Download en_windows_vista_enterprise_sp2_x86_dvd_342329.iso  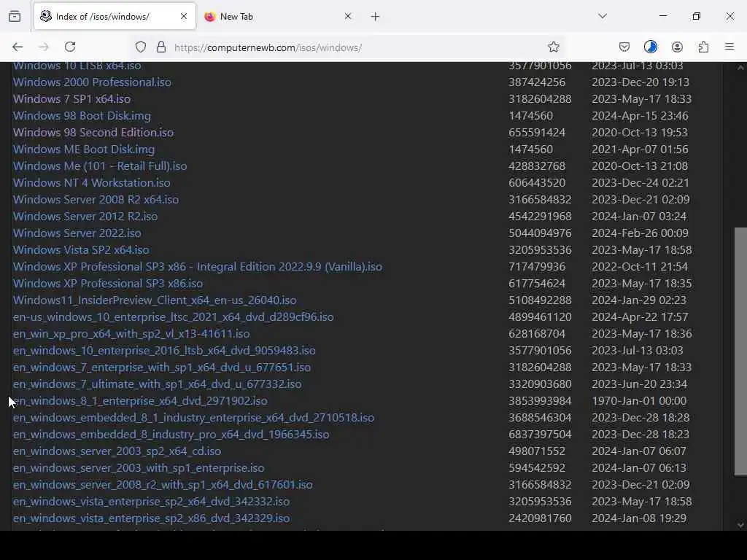tap(151, 518)
